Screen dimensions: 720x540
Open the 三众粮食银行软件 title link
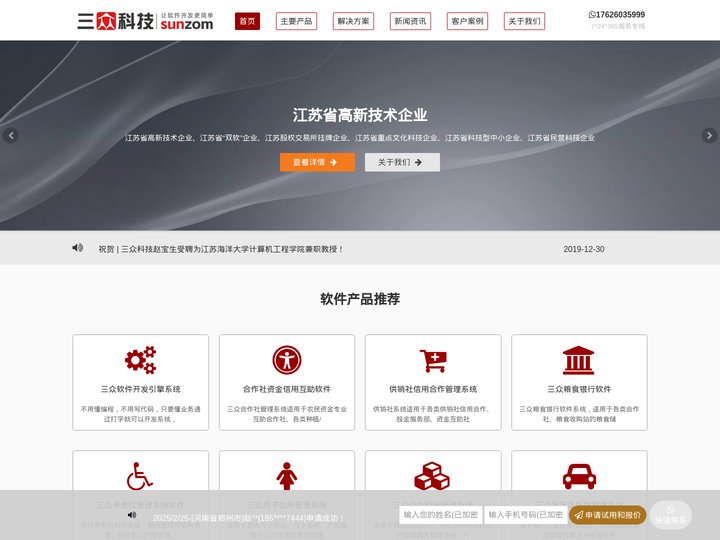[579, 389]
